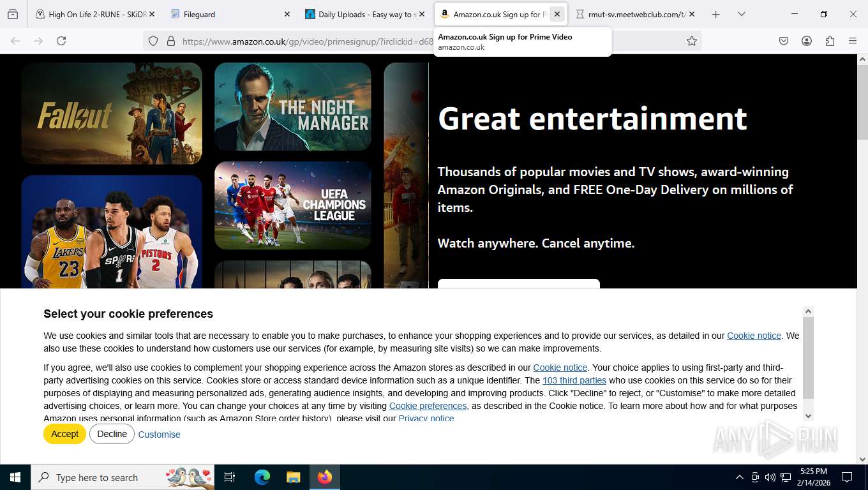The height and width of the screenshot is (490, 868).
Task: Open first Cookie notice link
Action: 754,336
